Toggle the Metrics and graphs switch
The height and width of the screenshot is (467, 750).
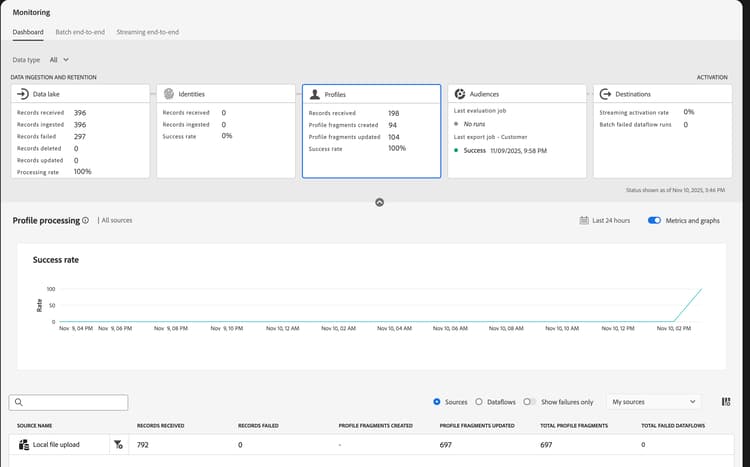(x=655, y=220)
